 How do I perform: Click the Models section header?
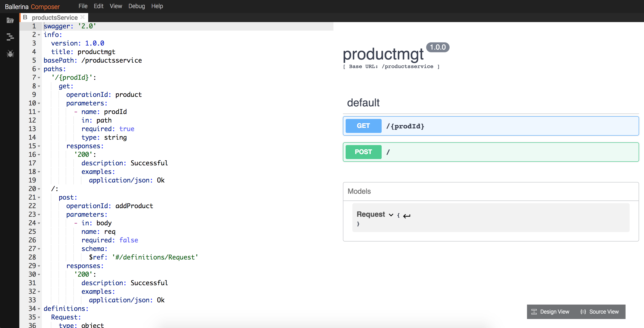coord(359,191)
